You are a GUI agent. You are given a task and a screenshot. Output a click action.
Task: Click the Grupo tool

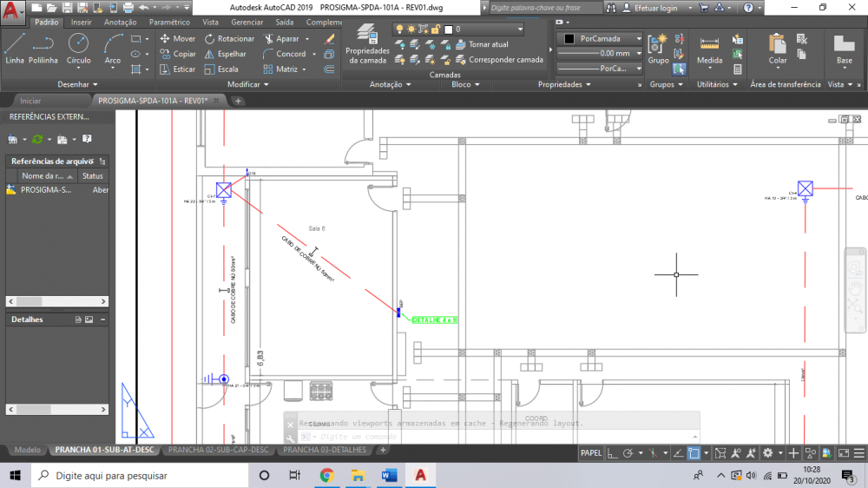tap(658, 49)
